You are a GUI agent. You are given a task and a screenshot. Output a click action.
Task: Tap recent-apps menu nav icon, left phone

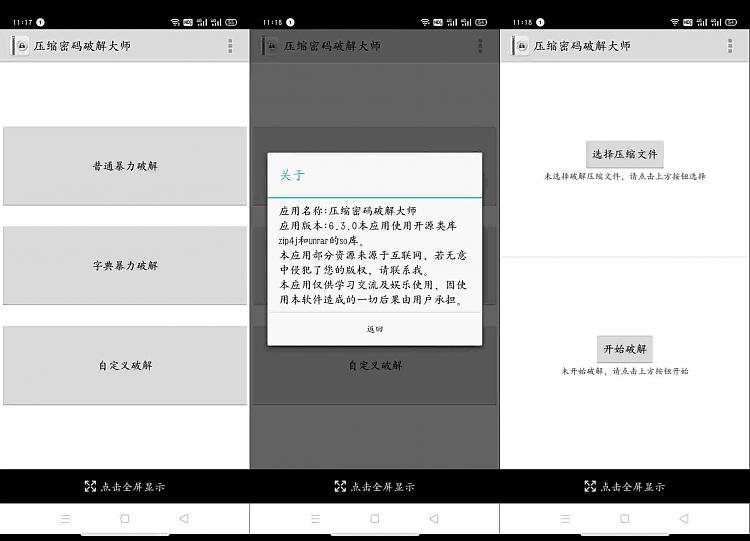(66, 519)
